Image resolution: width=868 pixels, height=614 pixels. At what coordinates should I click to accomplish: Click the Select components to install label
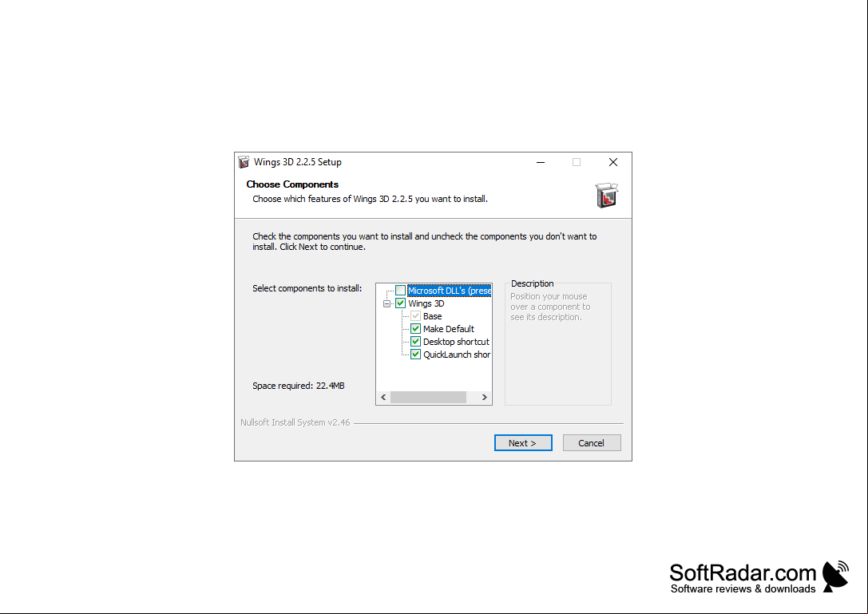pyautogui.click(x=307, y=288)
